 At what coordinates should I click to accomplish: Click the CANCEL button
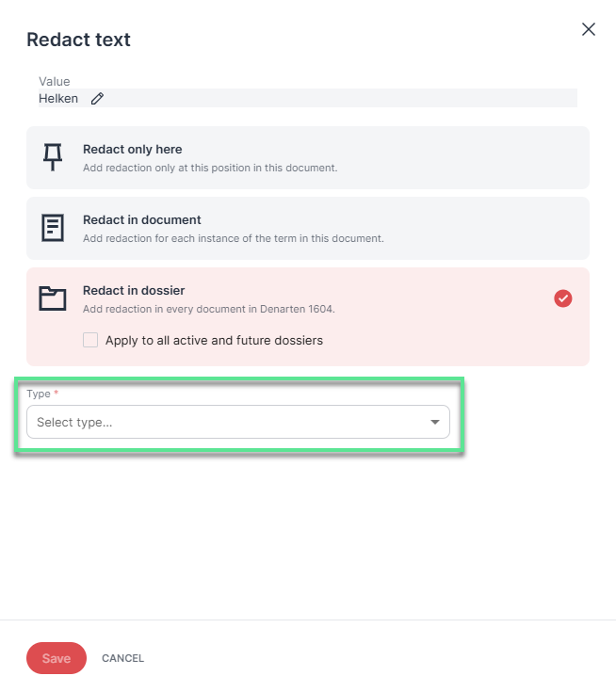click(122, 658)
